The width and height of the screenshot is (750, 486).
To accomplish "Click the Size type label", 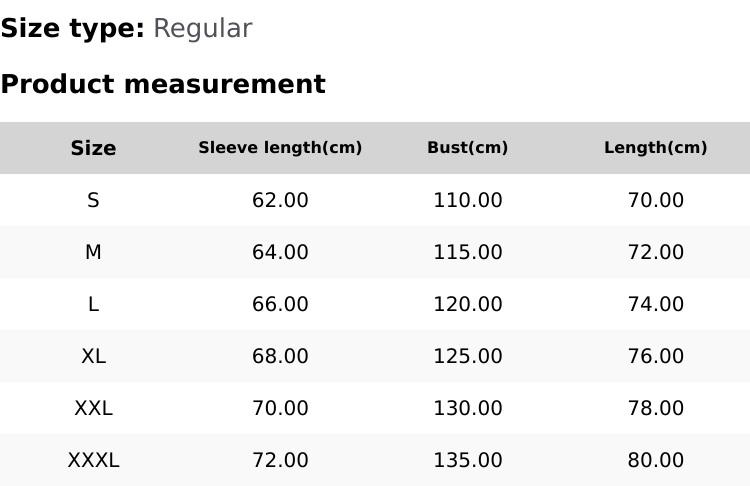I will [x=72, y=29].
